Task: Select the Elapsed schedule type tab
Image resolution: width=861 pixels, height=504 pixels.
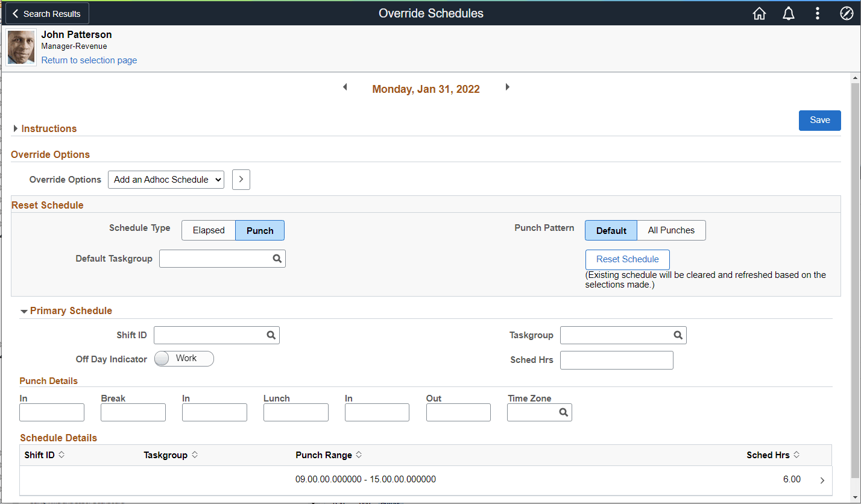Action: tap(208, 230)
